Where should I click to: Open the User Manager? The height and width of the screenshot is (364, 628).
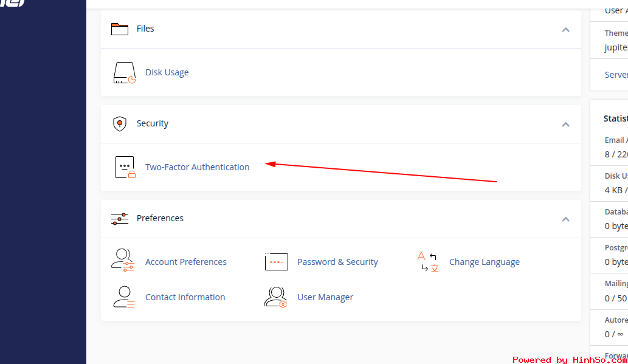tap(325, 297)
